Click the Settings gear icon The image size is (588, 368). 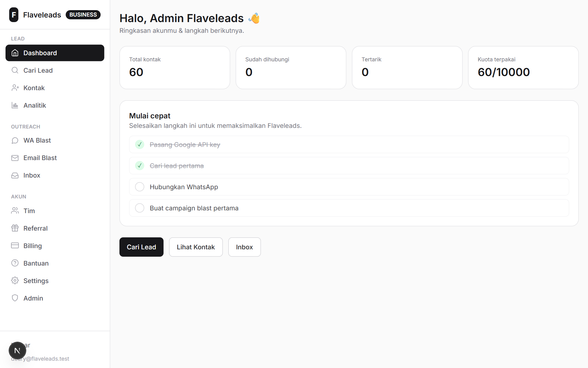point(15,281)
